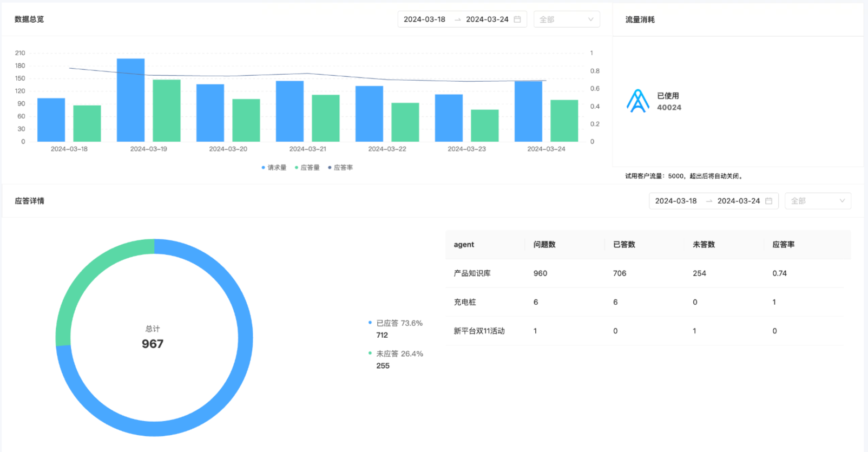Screen dimensions: 868x452
Task: Select the 充电桩 agent row
Action: [645, 302]
